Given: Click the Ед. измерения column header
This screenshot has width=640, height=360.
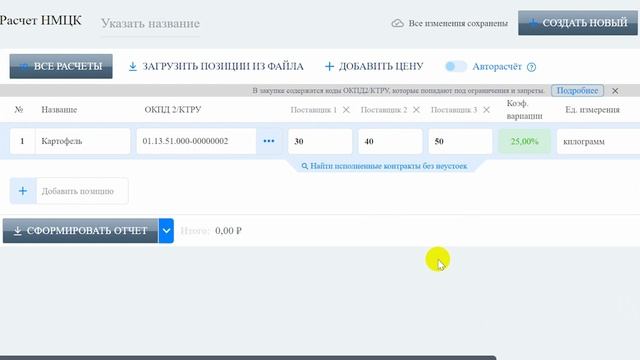Looking at the screenshot, I should coord(592,110).
